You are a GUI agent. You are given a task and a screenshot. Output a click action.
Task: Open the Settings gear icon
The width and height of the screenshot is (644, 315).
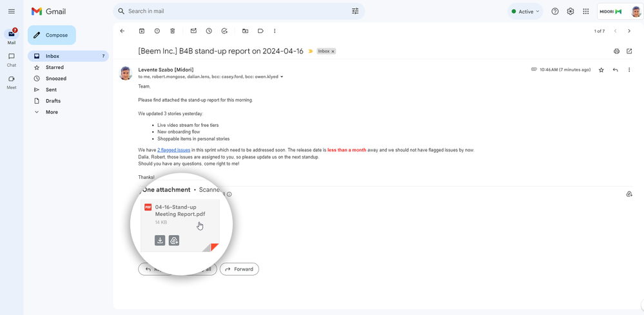[x=571, y=12]
